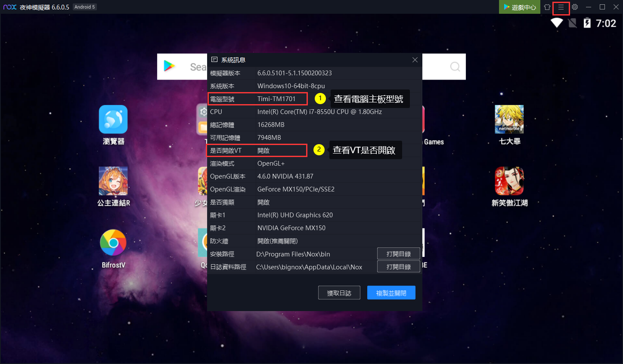Click the 複製並關閉 button
This screenshot has width=623, height=364.
391,293
